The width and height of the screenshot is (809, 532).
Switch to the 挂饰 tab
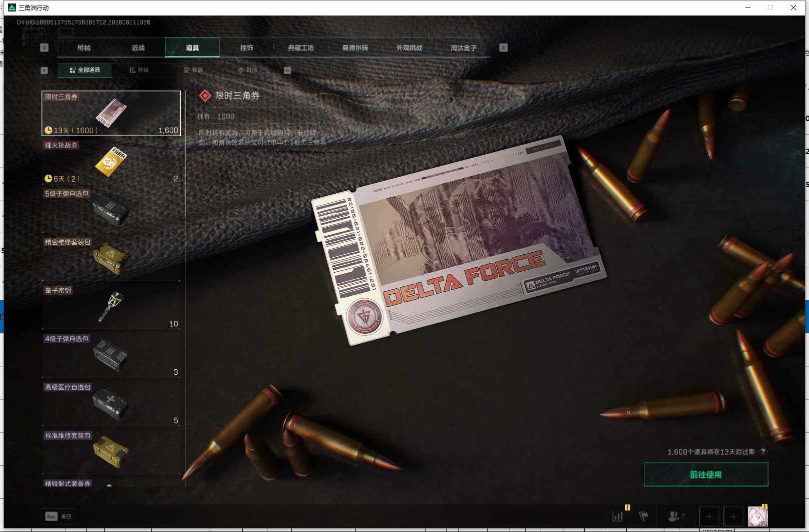[x=247, y=48]
